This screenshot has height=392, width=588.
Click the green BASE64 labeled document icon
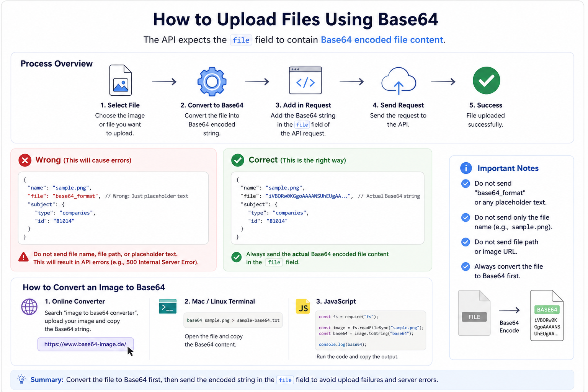tap(547, 315)
